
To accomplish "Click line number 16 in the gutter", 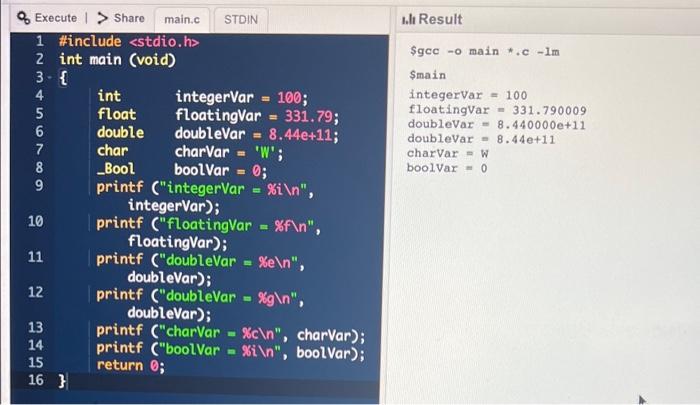I will (36, 380).
